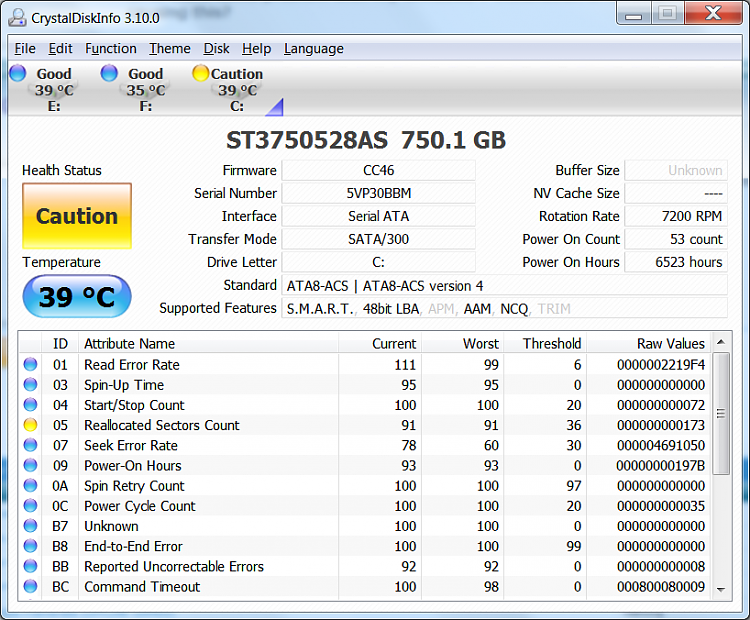Click the attribute list scrollbar thumb
The image size is (750, 620).
tap(721, 413)
